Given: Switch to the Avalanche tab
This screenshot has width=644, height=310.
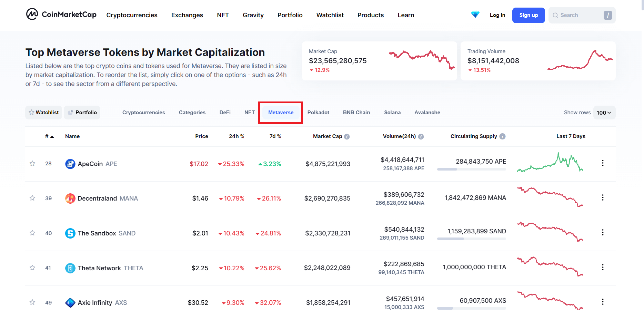Looking at the screenshot, I should pyautogui.click(x=427, y=113).
